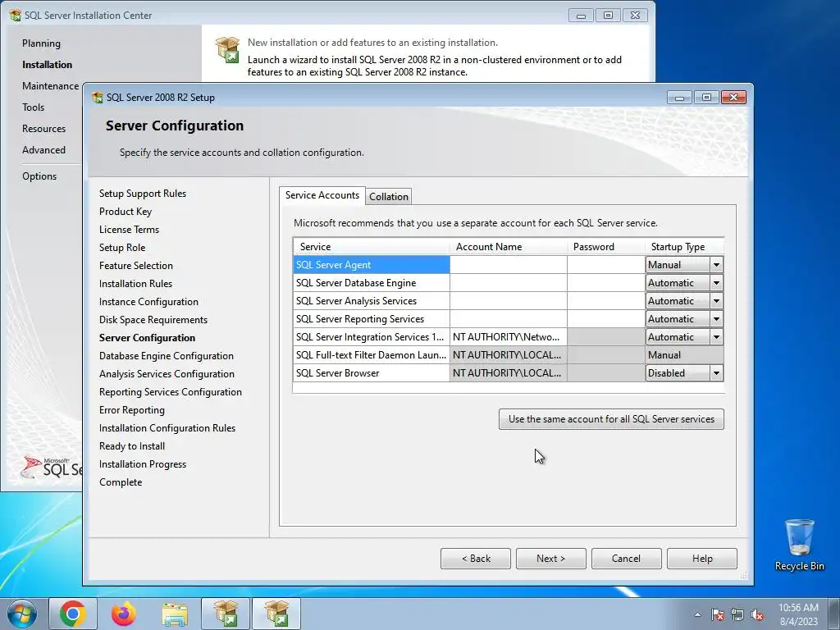The image size is (840, 630).
Task: Open Reporting Services startup type dropdown
Action: [716, 319]
